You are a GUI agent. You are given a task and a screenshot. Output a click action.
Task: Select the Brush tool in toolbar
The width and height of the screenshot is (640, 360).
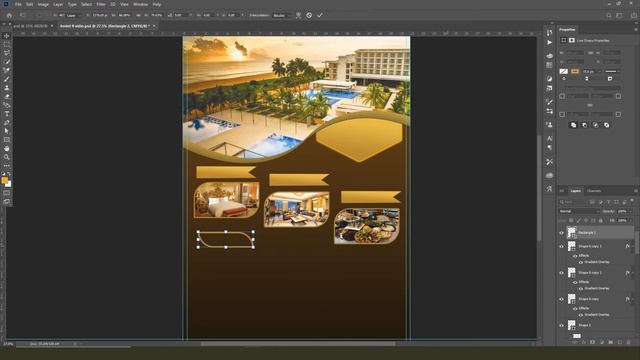click(x=7, y=79)
